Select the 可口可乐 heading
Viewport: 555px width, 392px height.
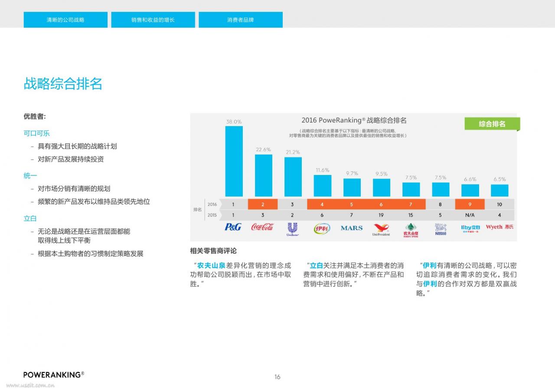click(x=37, y=133)
